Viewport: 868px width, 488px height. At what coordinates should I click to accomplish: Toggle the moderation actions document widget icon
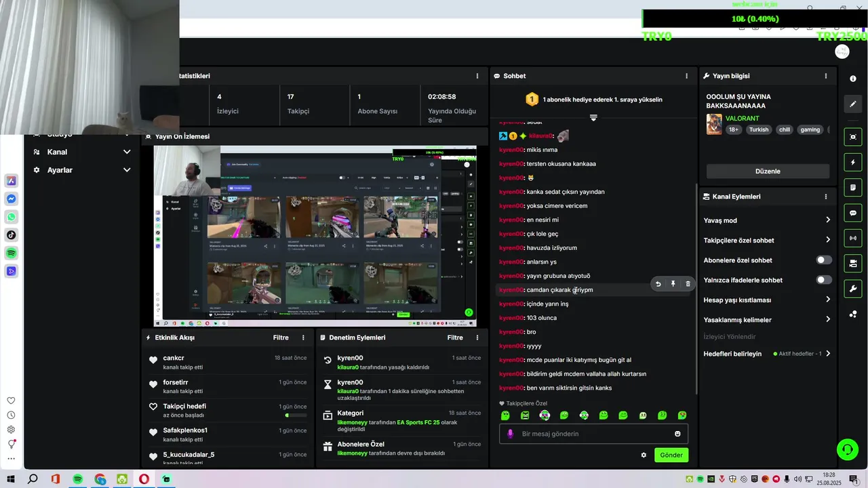853,187
